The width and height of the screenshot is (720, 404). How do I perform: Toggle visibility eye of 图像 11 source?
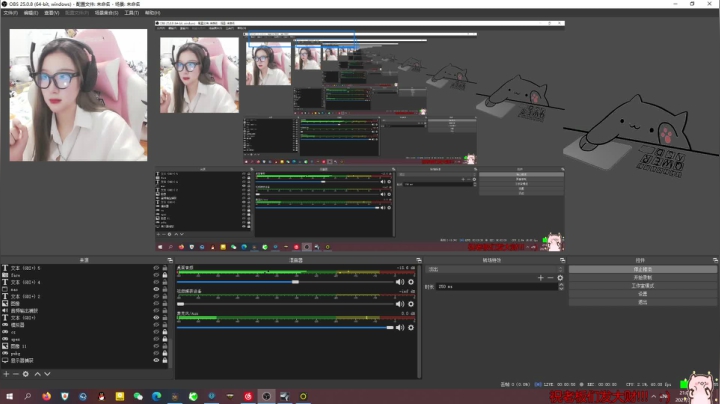click(x=156, y=346)
